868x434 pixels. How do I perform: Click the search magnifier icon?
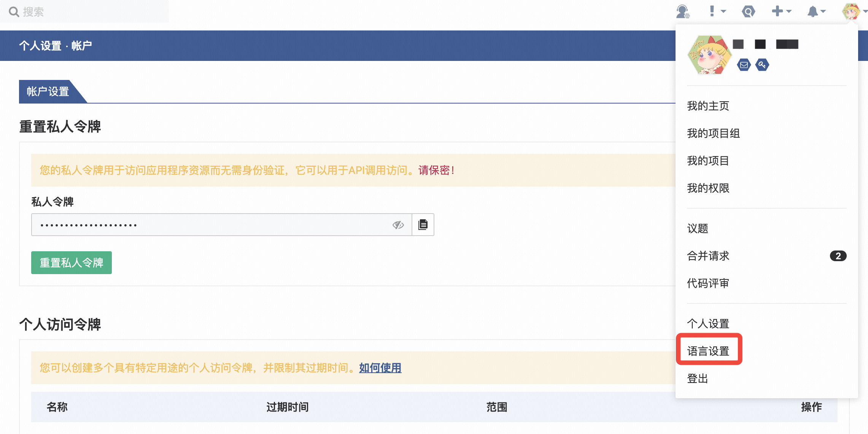[14, 12]
